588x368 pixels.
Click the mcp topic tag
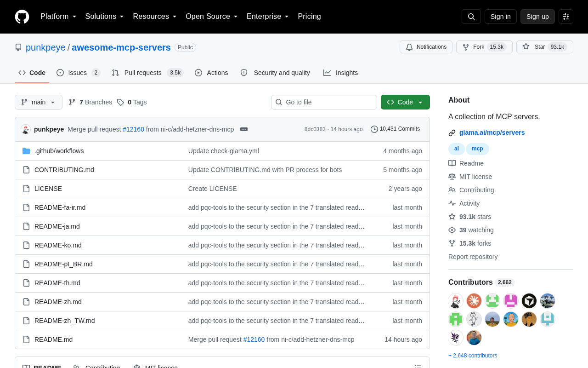click(x=477, y=149)
